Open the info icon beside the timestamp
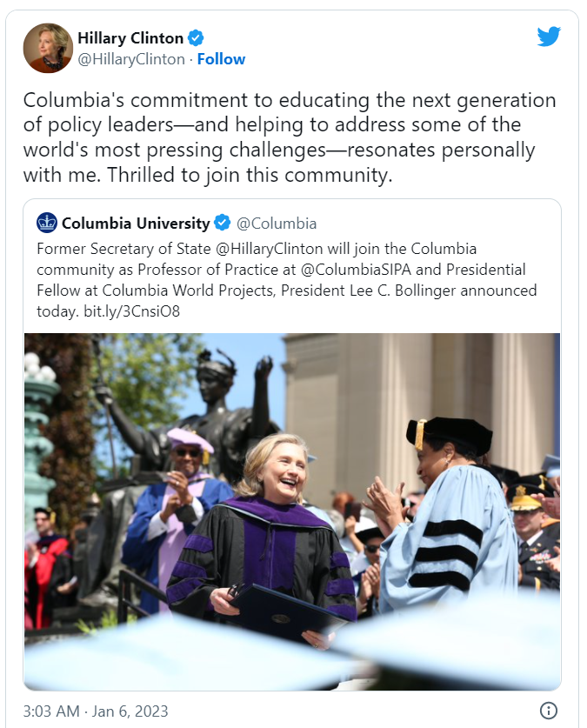 pyautogui.click(x=548, y=710)
